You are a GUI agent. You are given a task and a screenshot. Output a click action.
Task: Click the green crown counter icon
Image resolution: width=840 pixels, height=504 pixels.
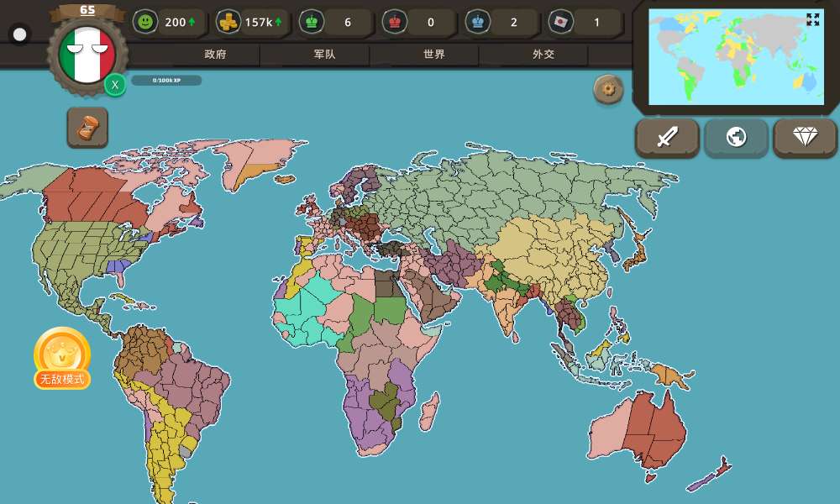pyautogui.click(x=312, y=22)
